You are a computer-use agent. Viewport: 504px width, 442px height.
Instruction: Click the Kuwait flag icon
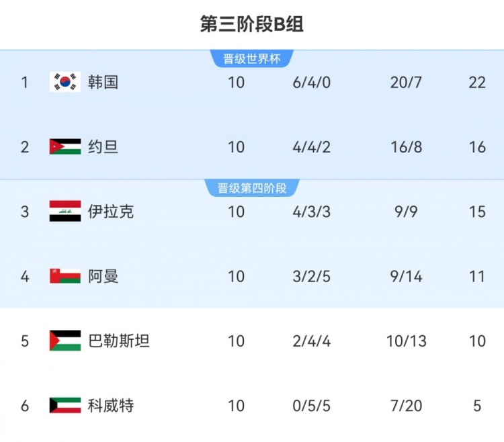click(x=65, y=405)
